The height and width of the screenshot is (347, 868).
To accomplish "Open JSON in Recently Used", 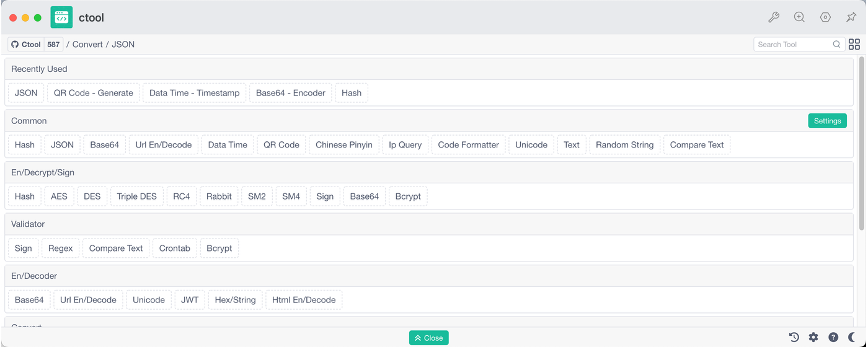I will 26,93.
